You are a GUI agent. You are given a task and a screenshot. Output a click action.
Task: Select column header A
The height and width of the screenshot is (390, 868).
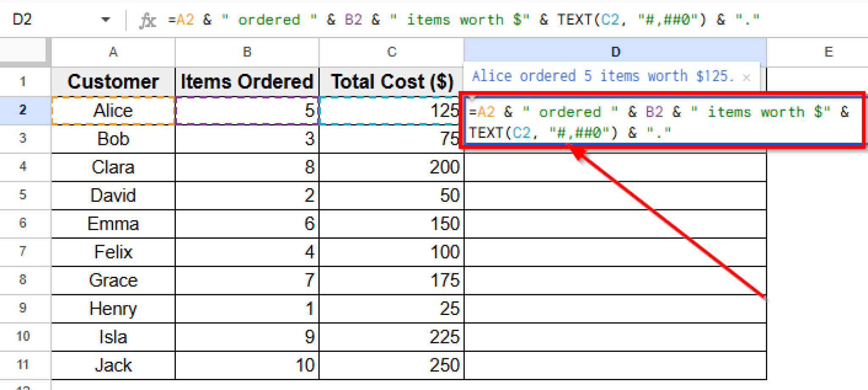pos(112,52)
